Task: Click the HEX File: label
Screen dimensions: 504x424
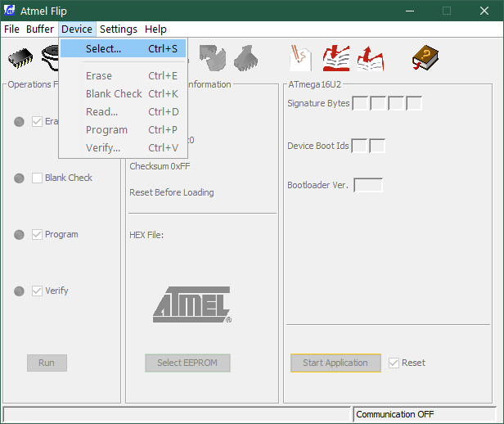Action: [x=146, y=235]
